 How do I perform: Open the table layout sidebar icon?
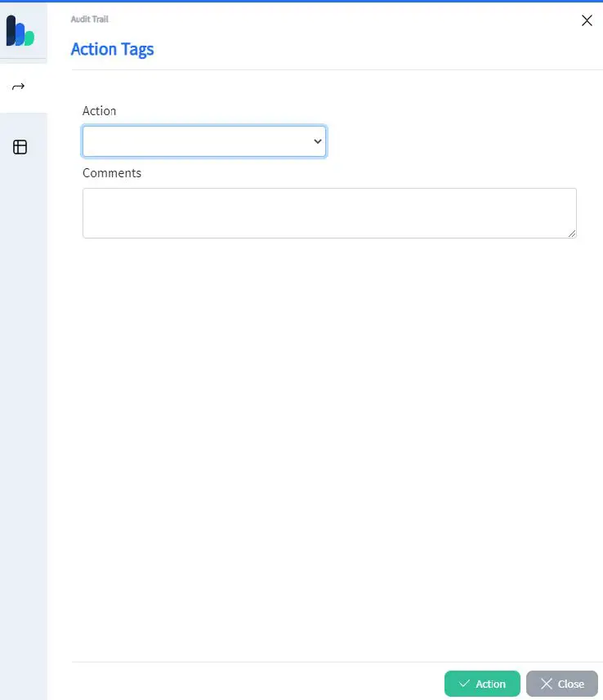point(20,147)
